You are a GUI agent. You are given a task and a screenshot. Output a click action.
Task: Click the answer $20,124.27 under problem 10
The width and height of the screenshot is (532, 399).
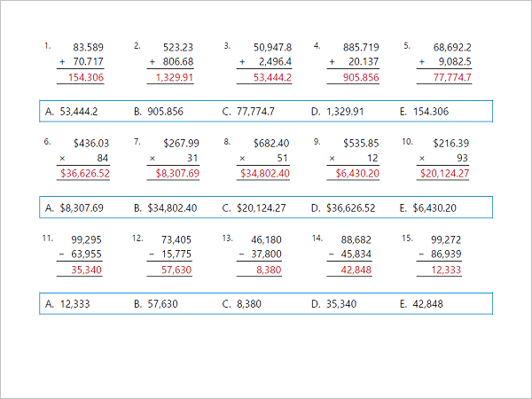(445, 174)
